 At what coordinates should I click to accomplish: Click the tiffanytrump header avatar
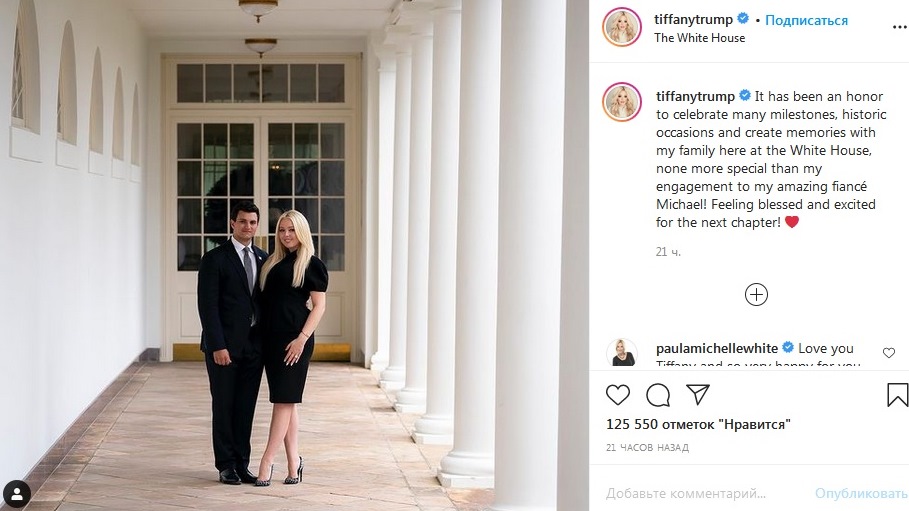click(622, 27)
